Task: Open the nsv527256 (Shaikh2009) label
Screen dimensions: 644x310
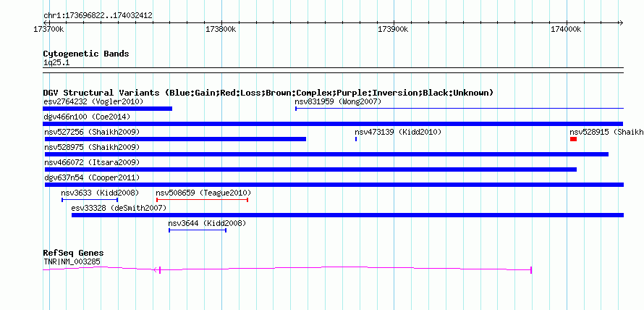Action: [x=92, y=132]
